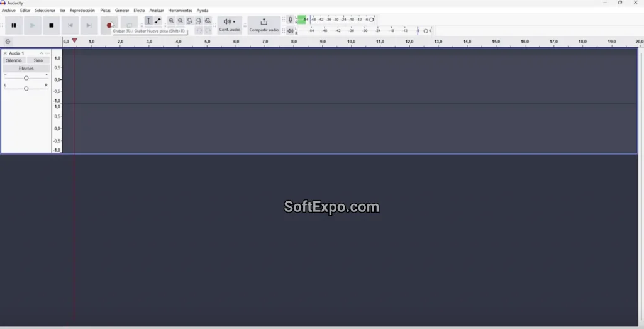Click the upper channel vertical scale

57,79
